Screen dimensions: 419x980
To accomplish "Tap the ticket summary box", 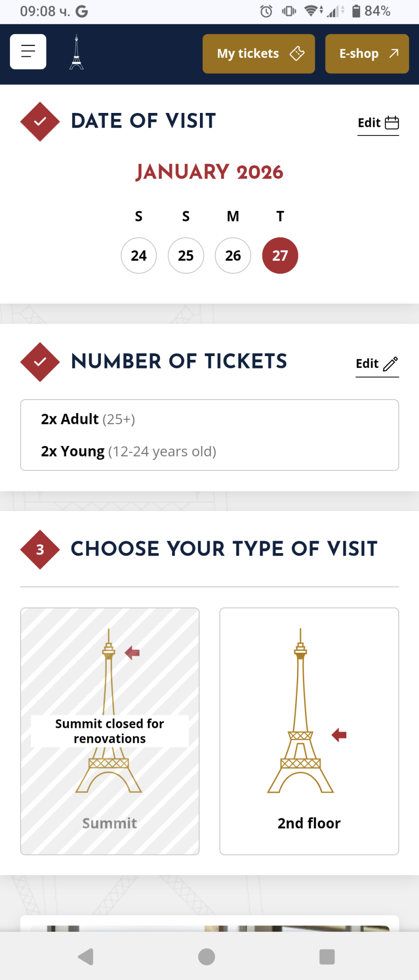I will [209, 435].
